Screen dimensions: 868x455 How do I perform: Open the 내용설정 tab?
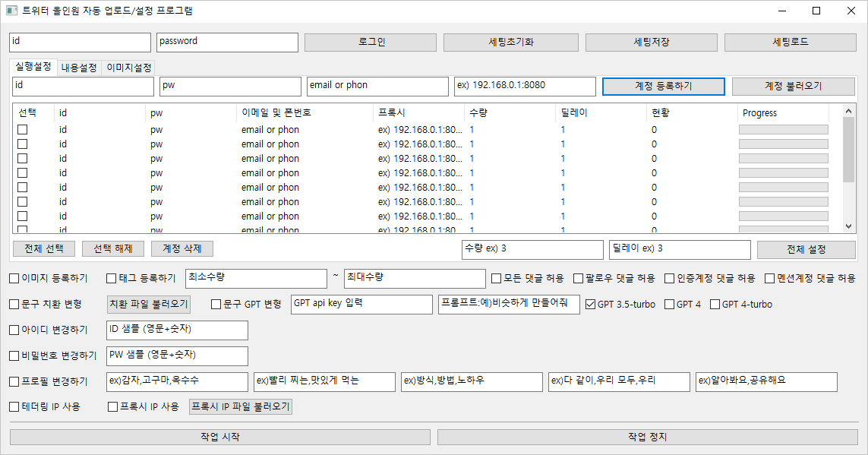click(79, 68)
